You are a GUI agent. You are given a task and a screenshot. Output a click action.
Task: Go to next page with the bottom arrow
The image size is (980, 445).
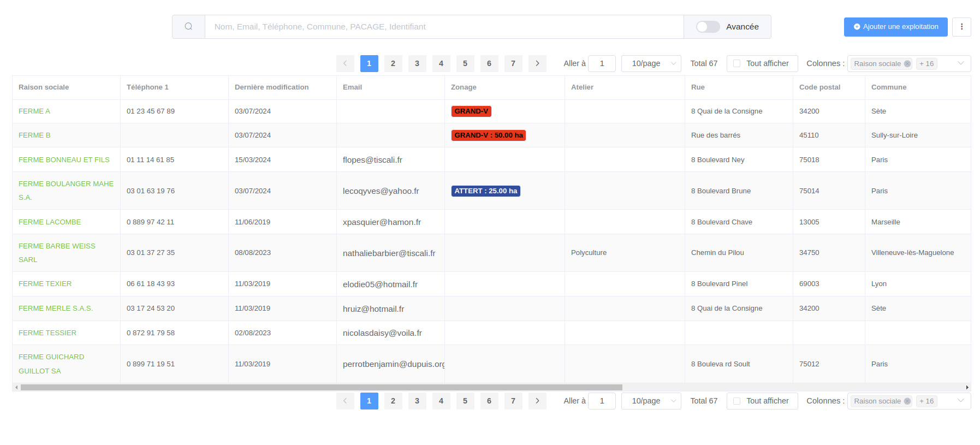pyautogui.click(x=537, y=401)
